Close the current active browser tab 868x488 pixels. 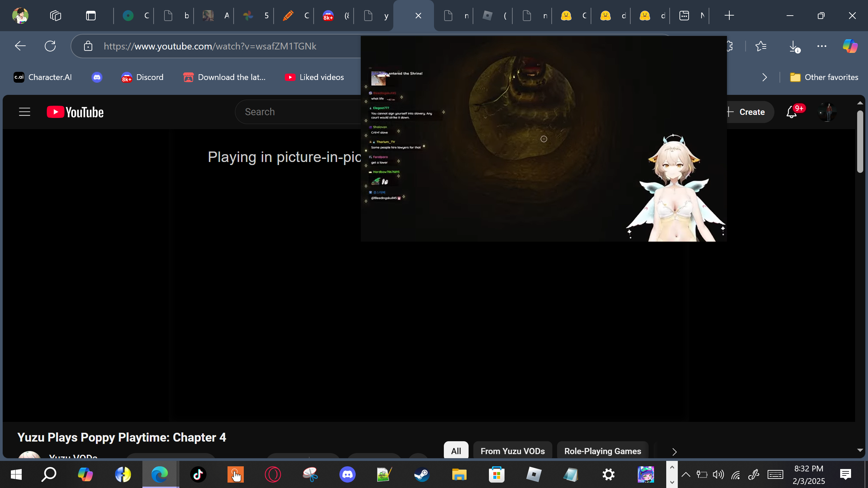click(418, 16)
